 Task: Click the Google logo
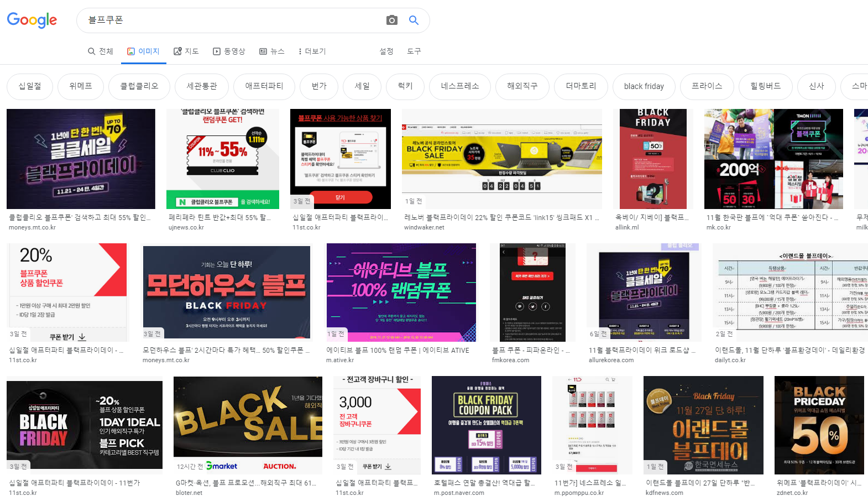point(32,20)
